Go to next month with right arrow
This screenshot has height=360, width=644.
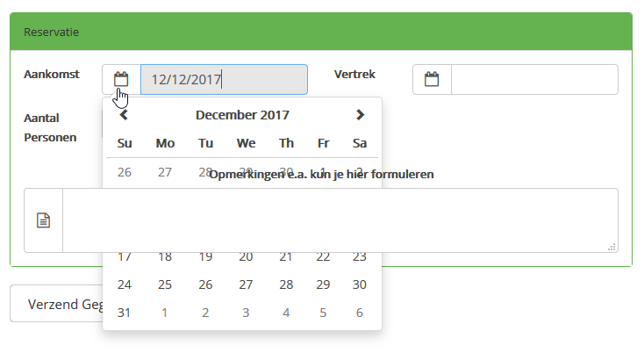(360, 115)
